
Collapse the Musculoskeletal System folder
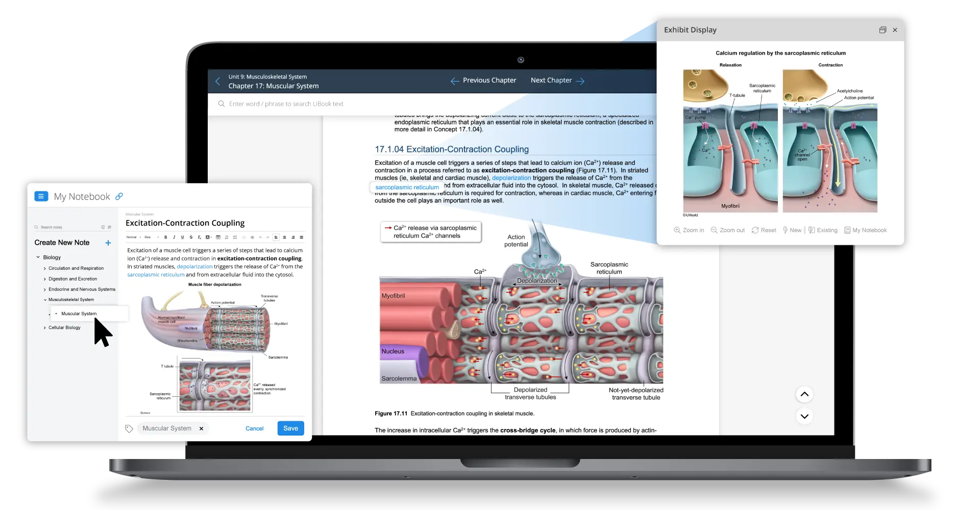click(x=45, y=299)
